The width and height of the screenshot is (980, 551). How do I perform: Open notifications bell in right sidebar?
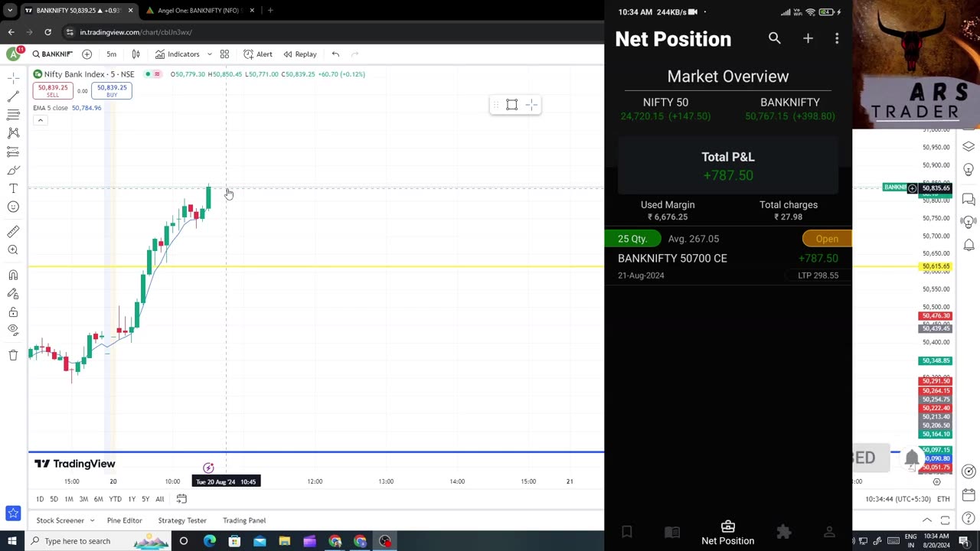click(969, 245)
